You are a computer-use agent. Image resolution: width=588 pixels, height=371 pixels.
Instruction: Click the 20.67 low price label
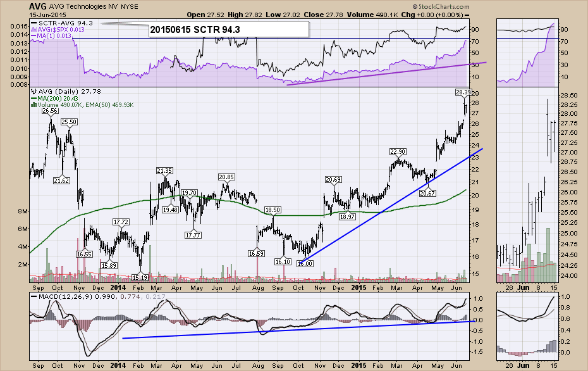(427, 193)
